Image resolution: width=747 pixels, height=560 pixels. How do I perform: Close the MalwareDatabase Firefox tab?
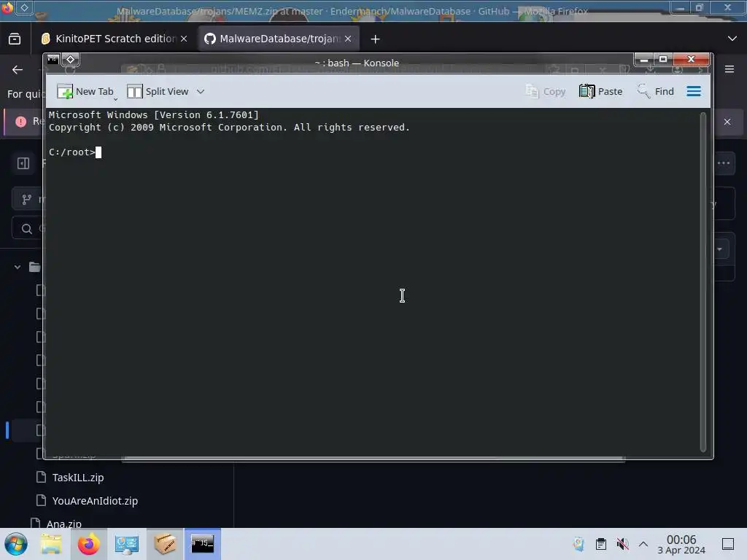tap(348, 39)
